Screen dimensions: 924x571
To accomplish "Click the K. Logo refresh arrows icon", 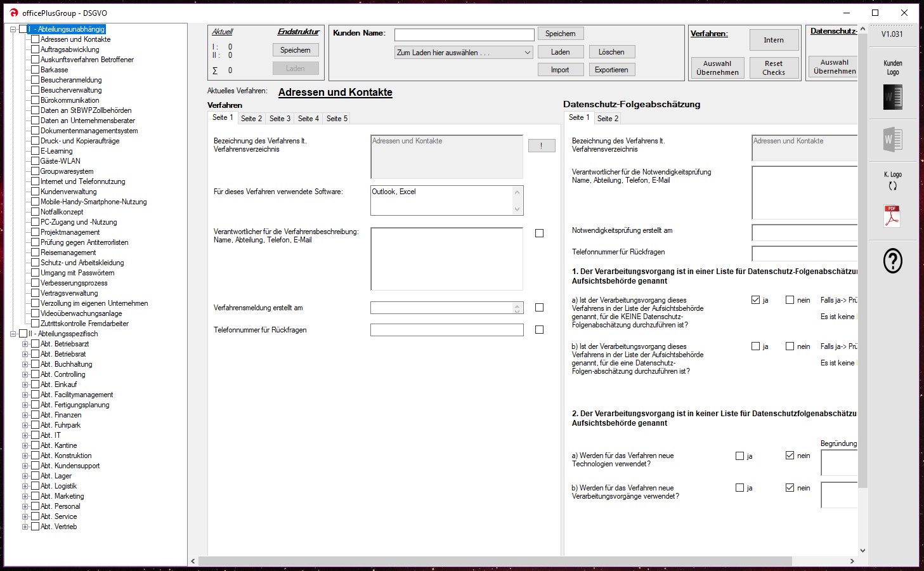I will click(x=893, y=186).
